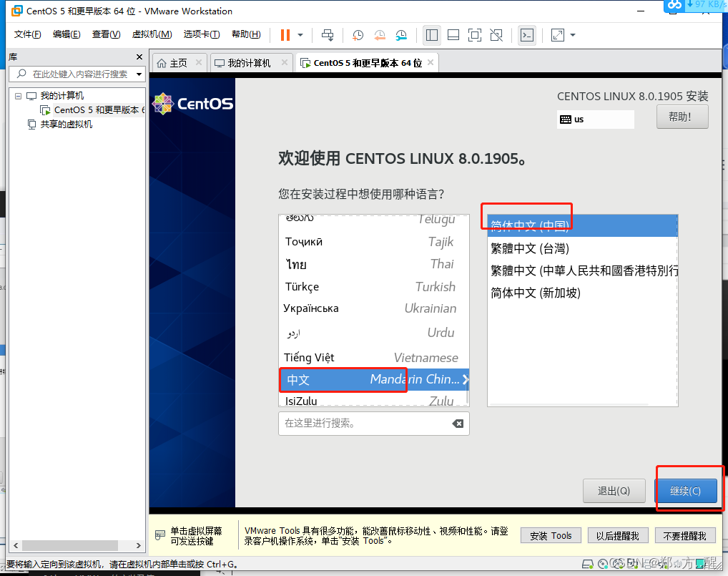Select CentOS 5 和更早版本 in library tree

click(x=93, y=110)
